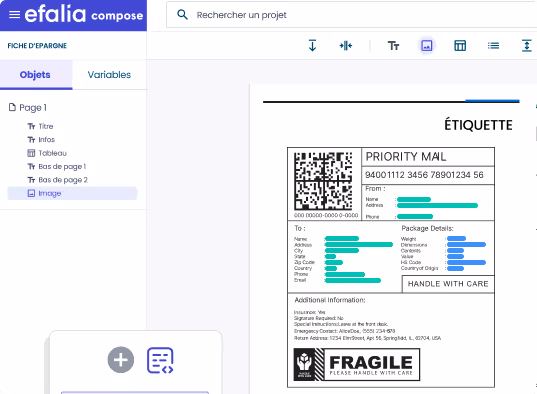This screenshot has height=394, width=537.
Task: Switch to the Variables tab
Action: [109, 75]
